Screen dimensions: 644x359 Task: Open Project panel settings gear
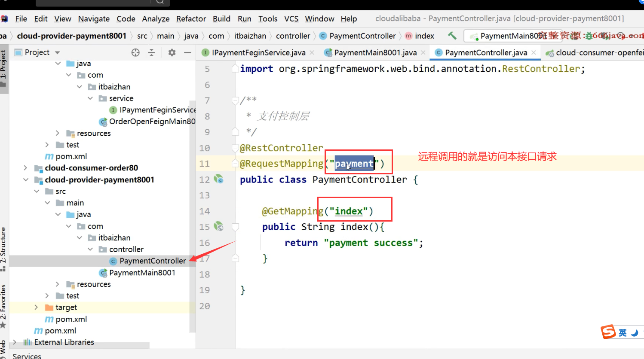point(172,52)
